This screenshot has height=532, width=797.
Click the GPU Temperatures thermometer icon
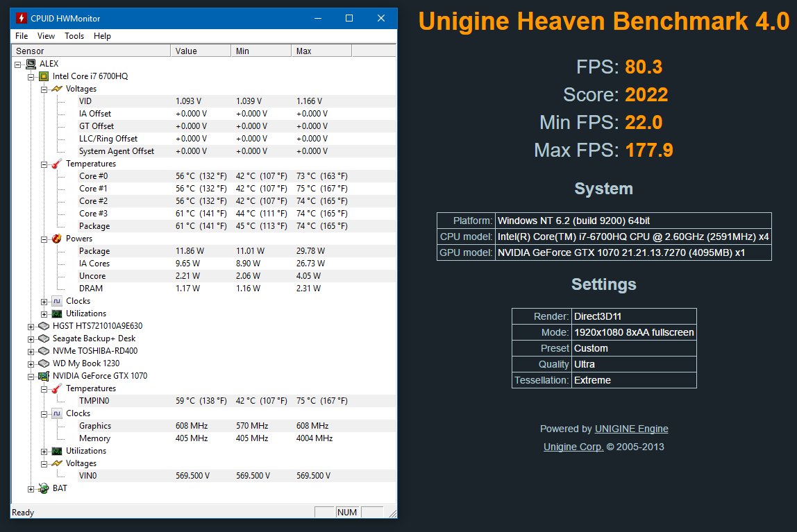point(57,388)
